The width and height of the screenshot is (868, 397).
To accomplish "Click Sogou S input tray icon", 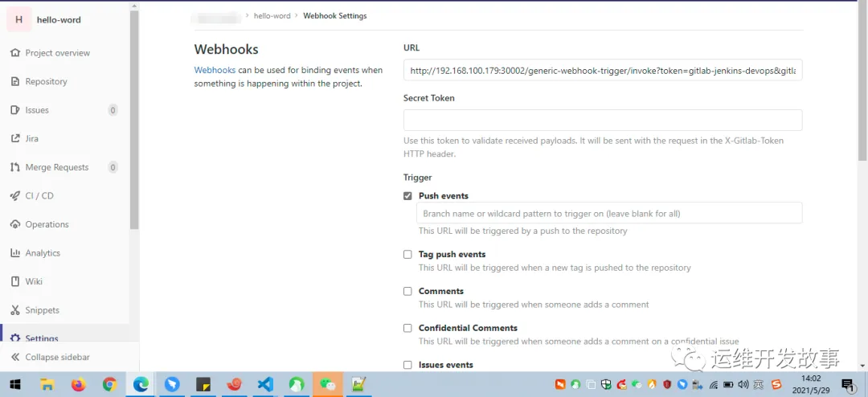I will pyautogui.click(x=776, y=384).
